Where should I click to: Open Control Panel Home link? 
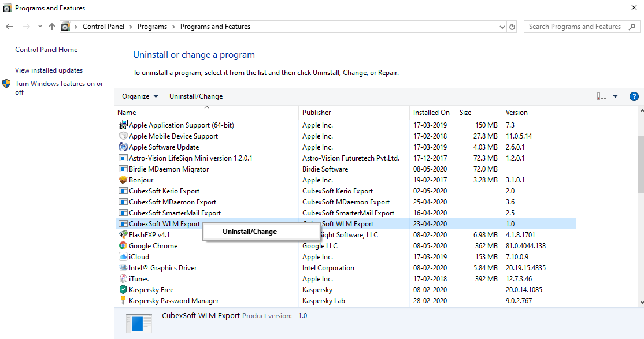click(46, 50)
